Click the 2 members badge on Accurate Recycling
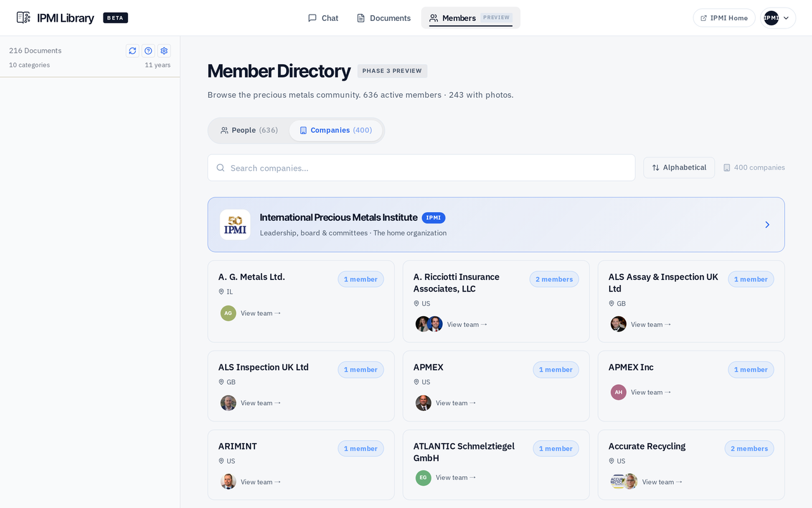 click(749, 448)
